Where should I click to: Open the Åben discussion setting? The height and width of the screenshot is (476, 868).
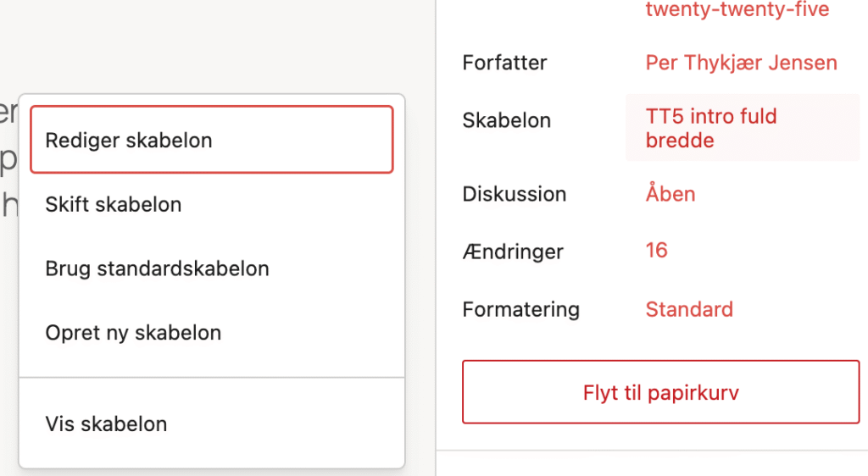[670, 194]
